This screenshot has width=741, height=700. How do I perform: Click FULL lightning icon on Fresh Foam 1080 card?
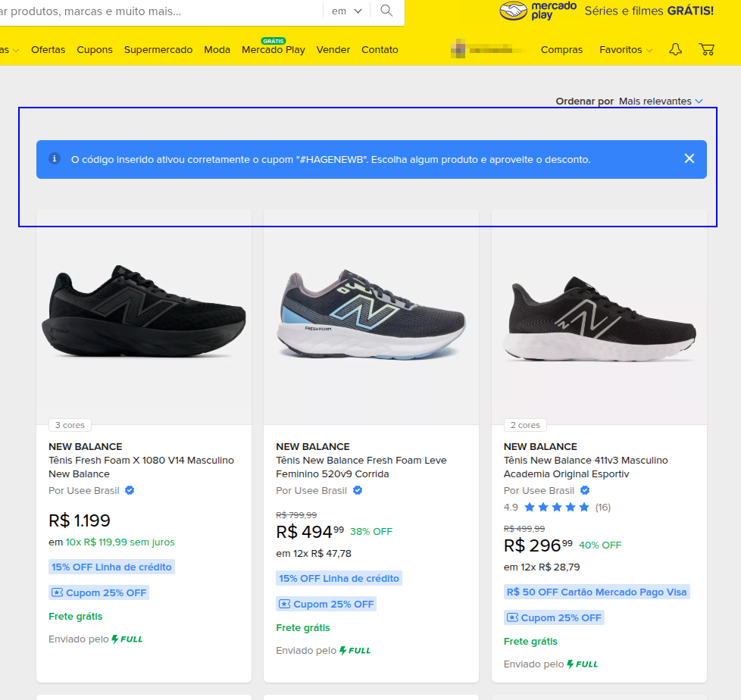(115, 639)
